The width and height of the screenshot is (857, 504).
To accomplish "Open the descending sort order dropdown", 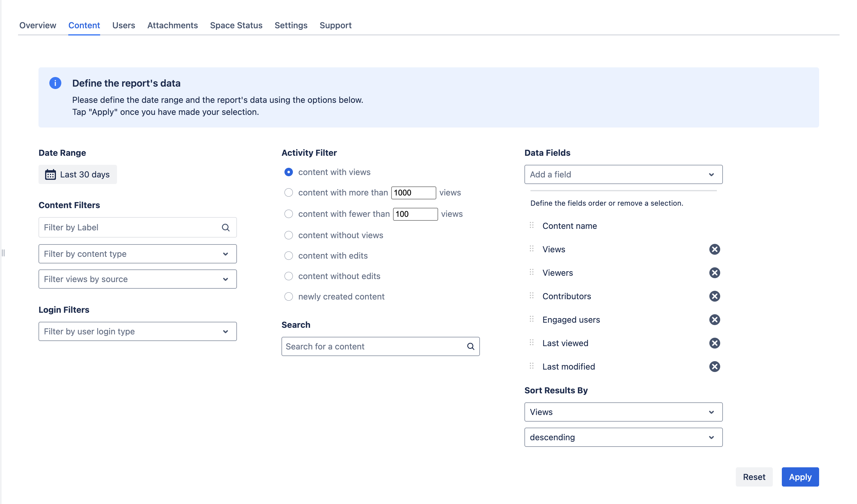I will coord(623,437).
